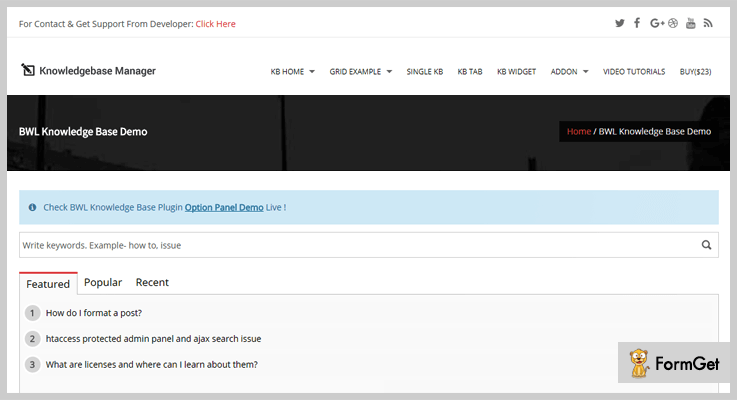Image resolution: width=737 pixels, height=400 pixels.
Task: Click the info icon in blue notice
Action: [32, 207]
